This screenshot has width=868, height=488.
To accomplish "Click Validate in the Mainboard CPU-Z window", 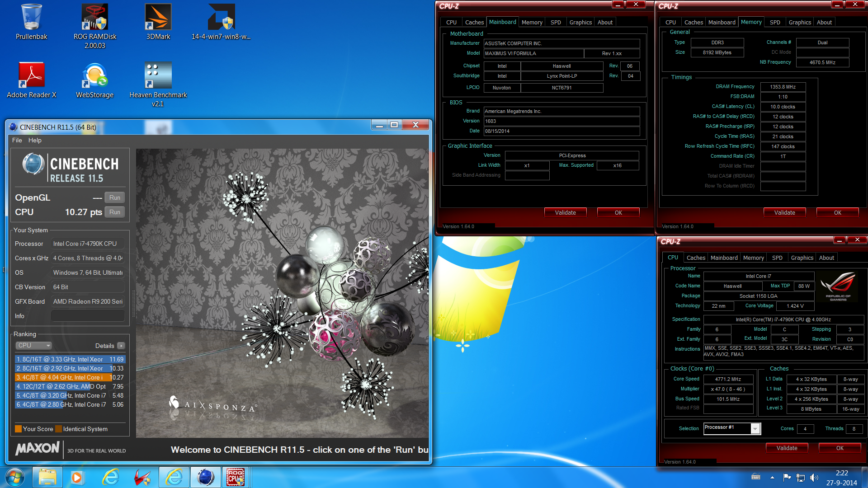I will coord(565,212).
